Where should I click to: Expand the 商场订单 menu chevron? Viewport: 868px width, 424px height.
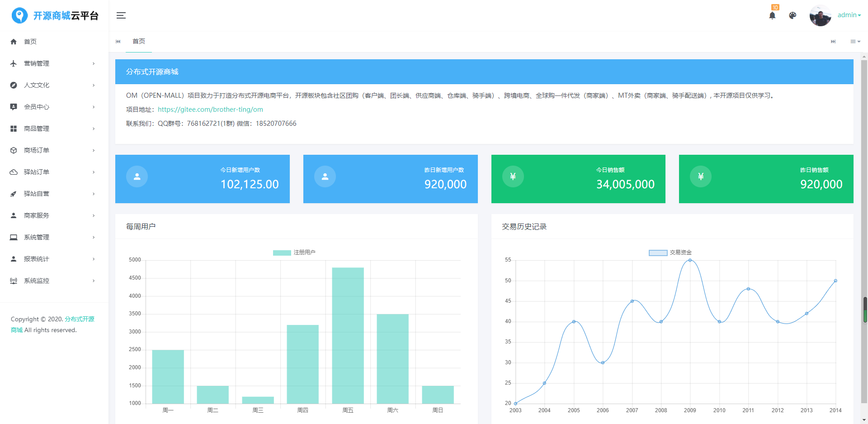coord(94,150)
